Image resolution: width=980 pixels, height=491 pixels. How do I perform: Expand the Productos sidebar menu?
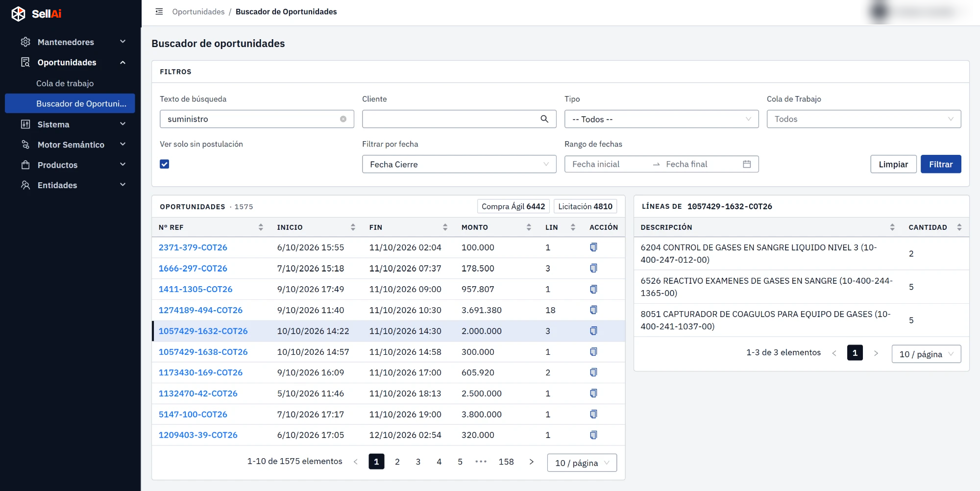(x=71, y=165)
